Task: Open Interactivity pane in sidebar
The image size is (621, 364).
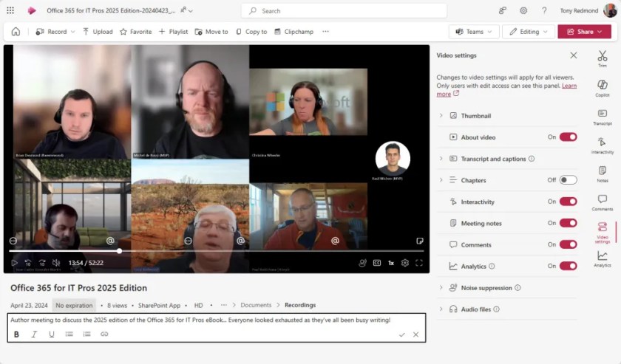Action: pos(603,145)
